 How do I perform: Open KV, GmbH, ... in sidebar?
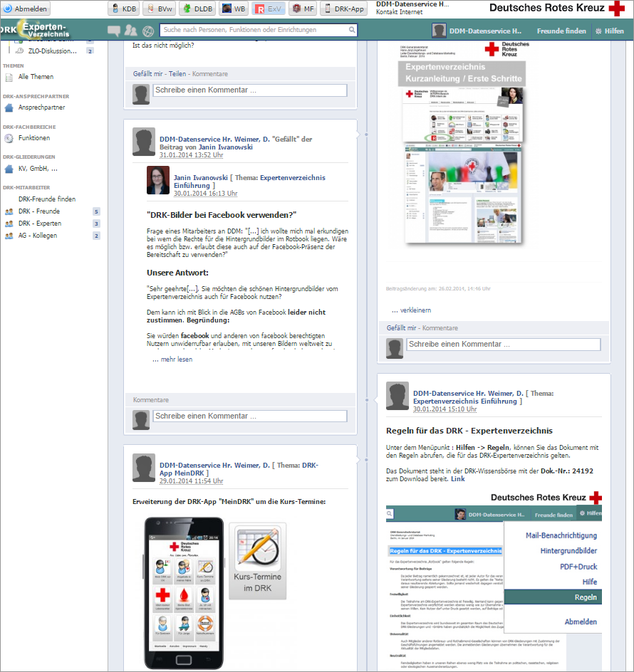click(38, 169)
